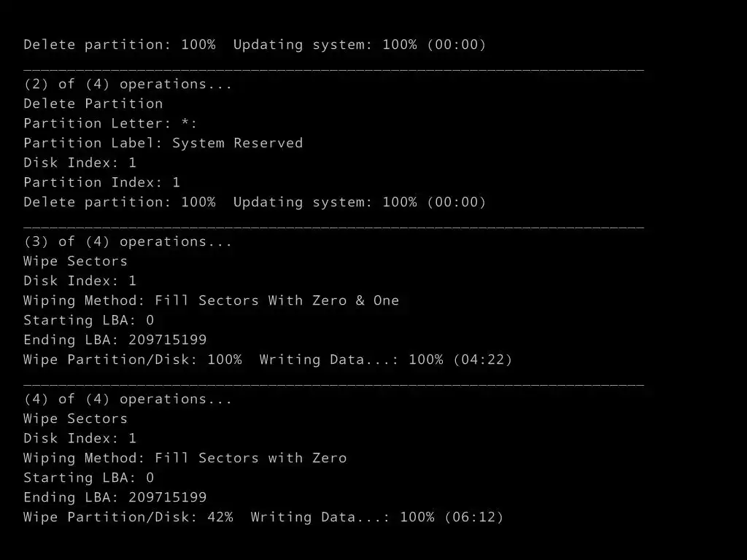Select "Wipe Sectors" title under operation 3
The height and width of the screenshot is (560, 747).
click(x=75, y=261)
